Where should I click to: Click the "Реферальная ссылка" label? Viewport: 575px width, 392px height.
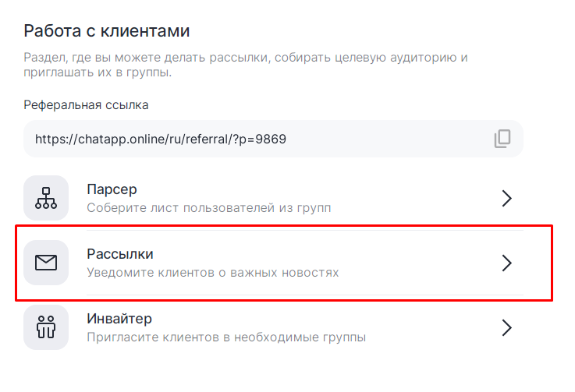(x=86, y=104)
